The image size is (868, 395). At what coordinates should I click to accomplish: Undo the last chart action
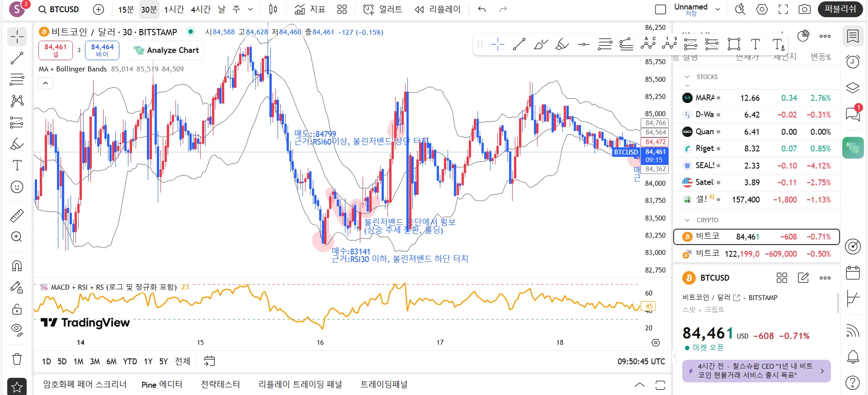point(482,9)
